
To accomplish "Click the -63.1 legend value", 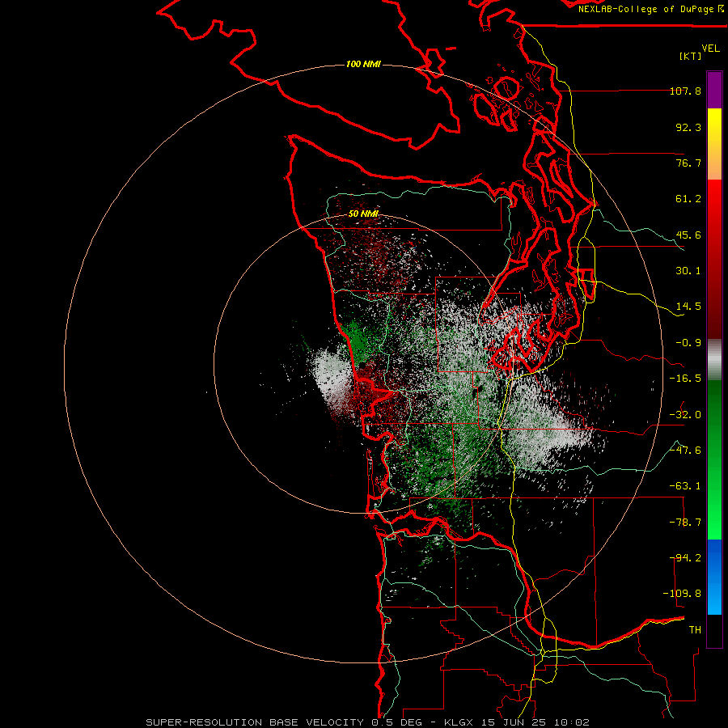I will [x=685, y=486].
